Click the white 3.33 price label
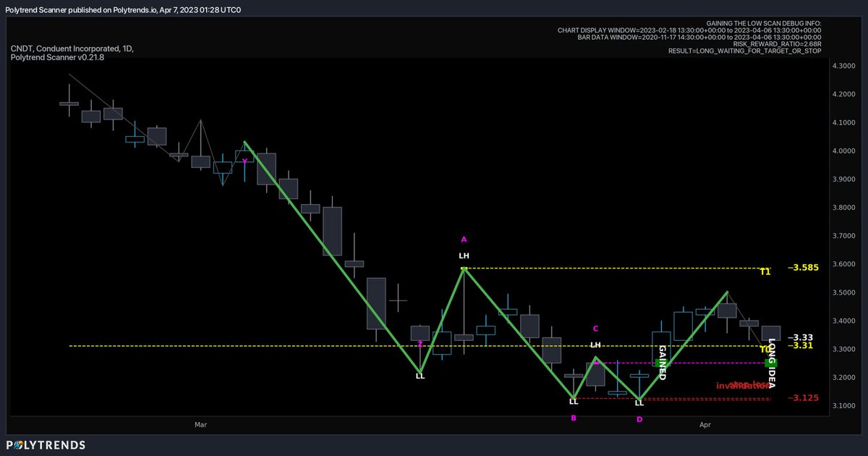Viewport: 868px width, 456px height. pyautogui.click(x=801, y=337)
